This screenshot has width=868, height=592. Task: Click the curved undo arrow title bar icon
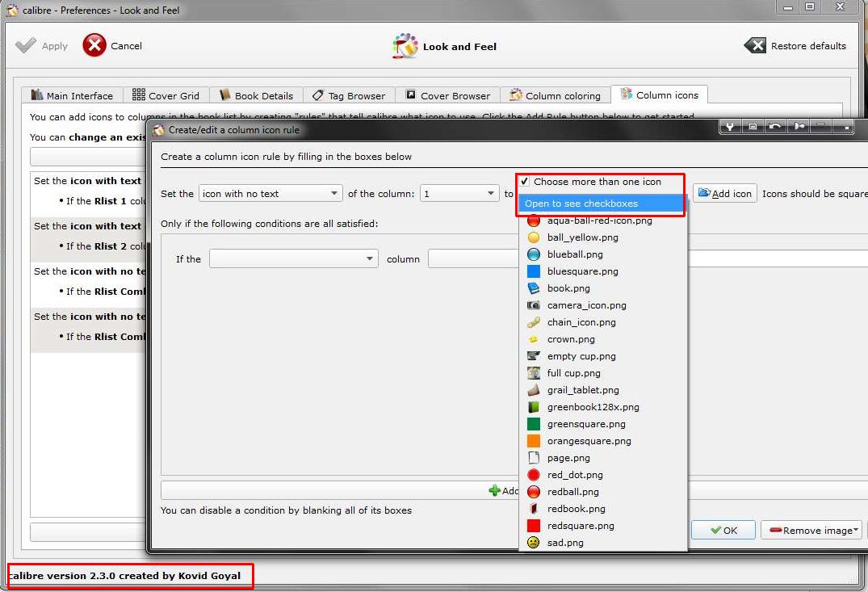click(x=776, y=127)
